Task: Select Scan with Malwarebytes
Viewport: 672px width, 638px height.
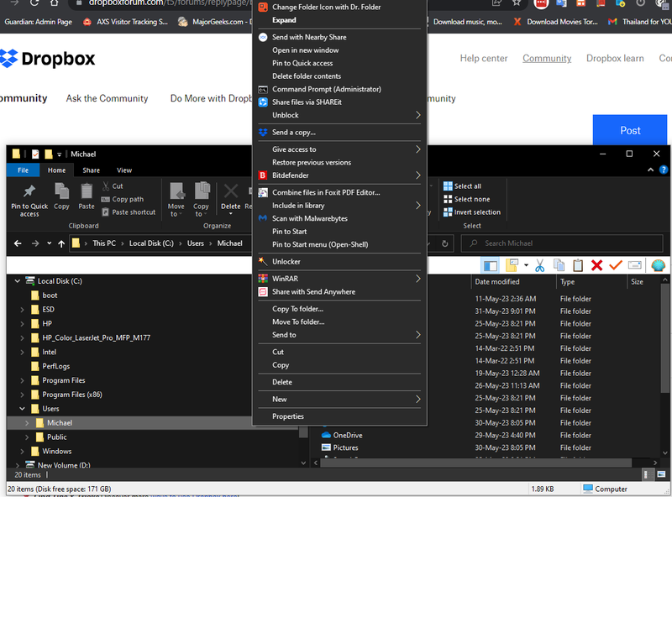Action: (339, 218)
